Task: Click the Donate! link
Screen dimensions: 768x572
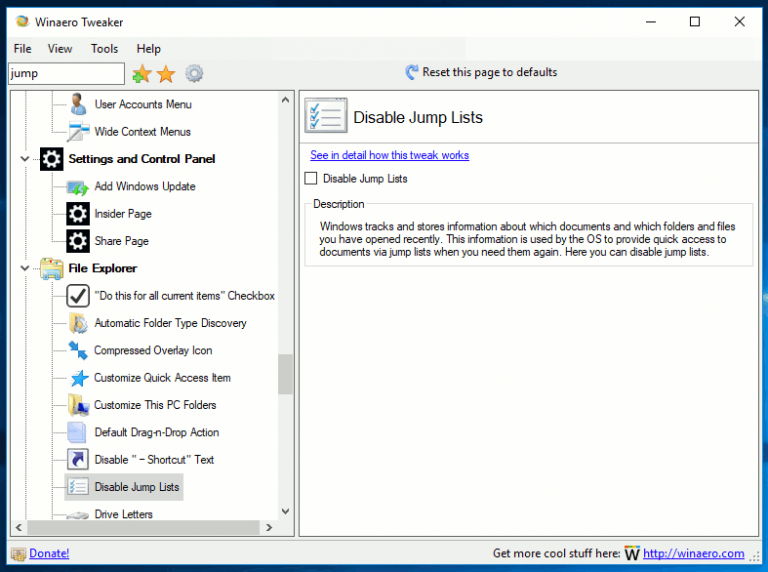Action: pos(49,553)
